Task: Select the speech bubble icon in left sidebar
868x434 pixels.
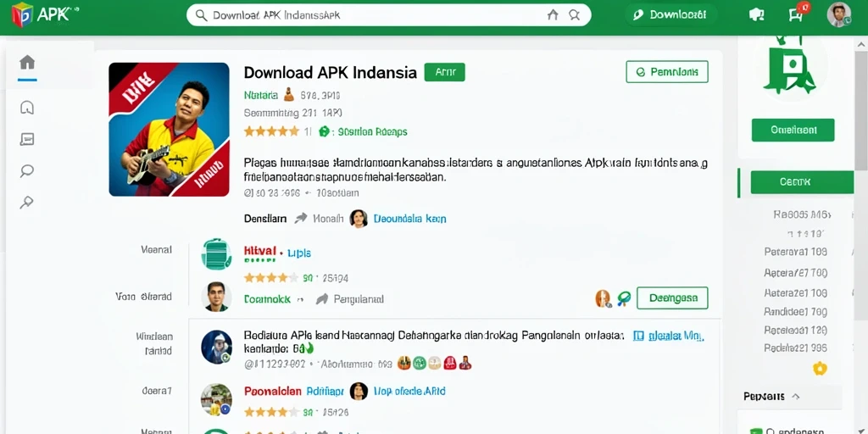Action: [x=26, y=170]
